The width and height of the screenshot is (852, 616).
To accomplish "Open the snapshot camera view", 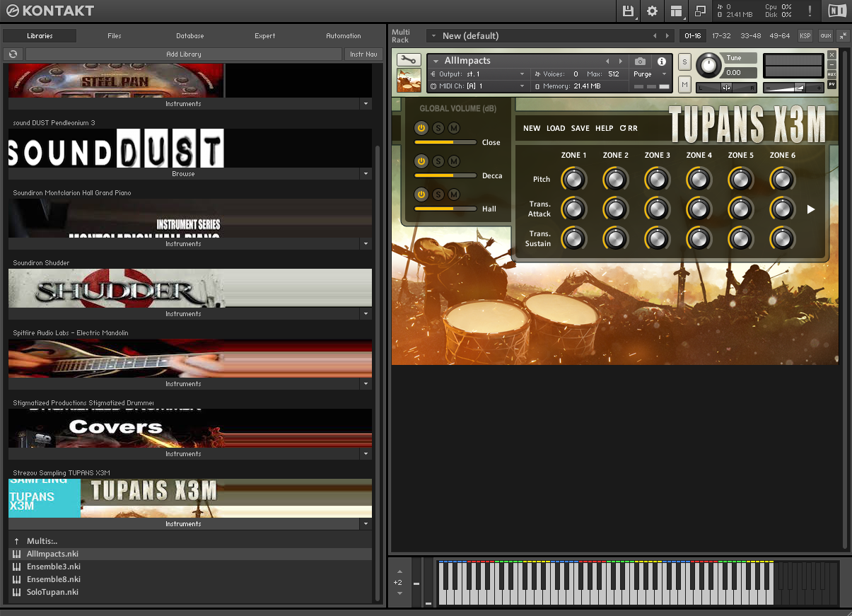I will 640,62.
